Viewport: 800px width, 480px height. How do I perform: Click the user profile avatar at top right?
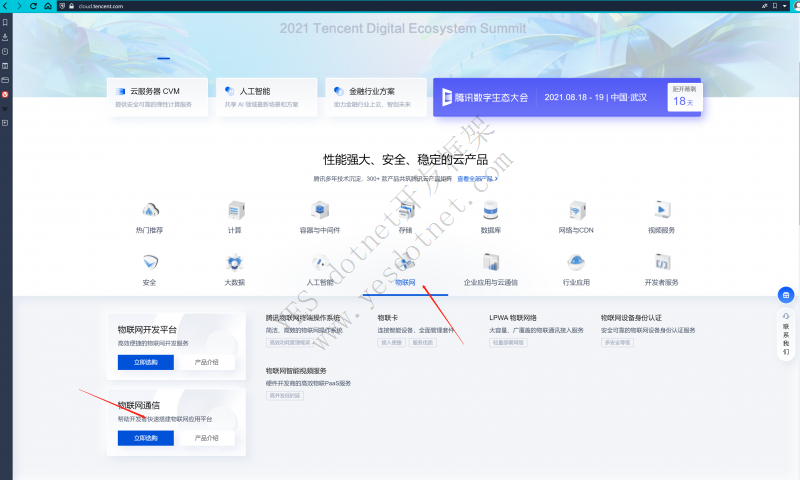coord(796,6)
